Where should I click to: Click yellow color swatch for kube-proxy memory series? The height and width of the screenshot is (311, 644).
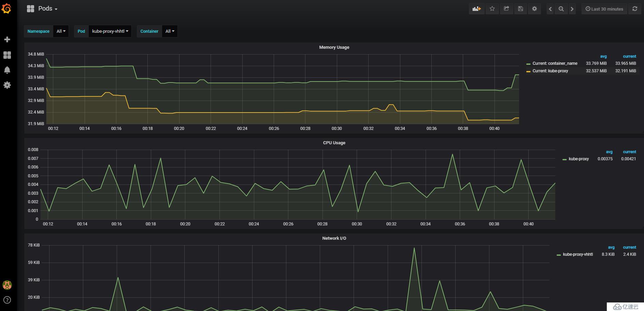click(528, 71)
